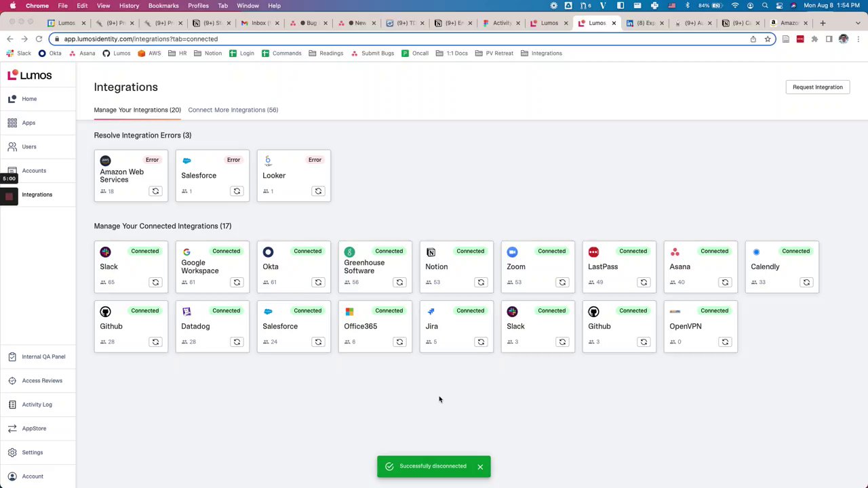Image resolution: width=868 pixels, height=488 pixels.
Task: Open the OpenVPN integration card
Action: click(701, 326)
